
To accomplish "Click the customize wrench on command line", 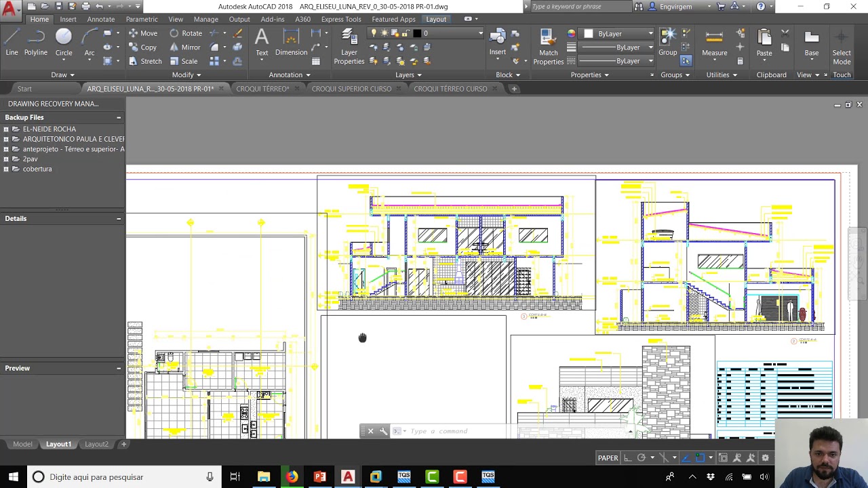I will (x=383, y=431).
